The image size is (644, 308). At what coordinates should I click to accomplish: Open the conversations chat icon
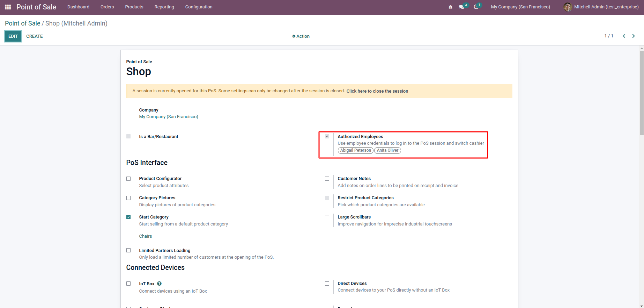point(461,7)
